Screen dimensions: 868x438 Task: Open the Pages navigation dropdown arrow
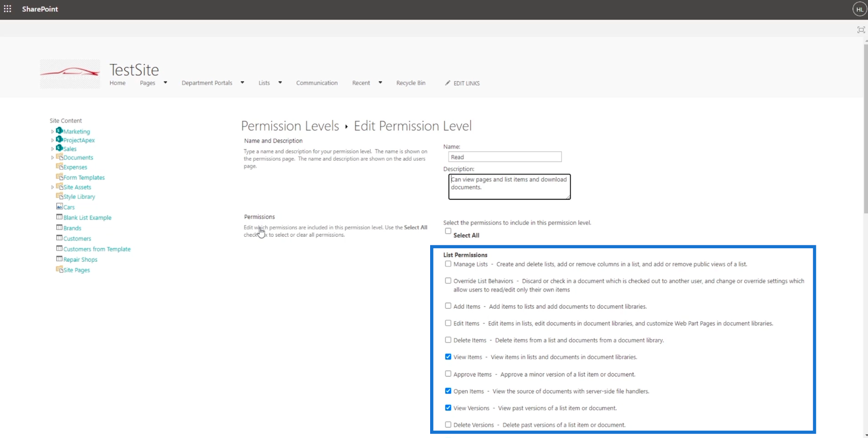[165, 83]
